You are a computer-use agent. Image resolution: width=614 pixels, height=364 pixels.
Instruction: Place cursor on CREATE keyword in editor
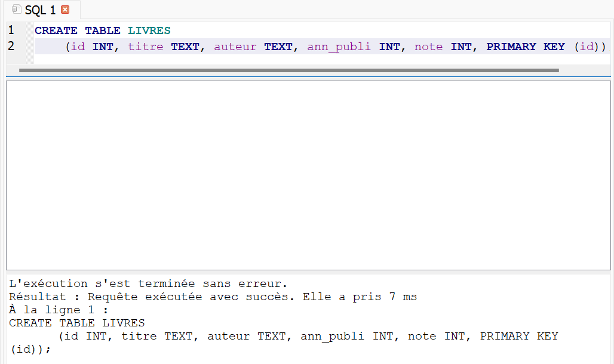pyautogui.click(x=56, y=30)
